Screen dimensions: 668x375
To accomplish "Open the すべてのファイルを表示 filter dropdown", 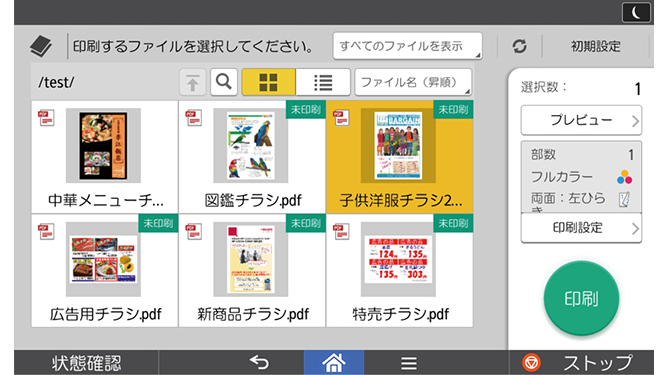I will 407,46.
